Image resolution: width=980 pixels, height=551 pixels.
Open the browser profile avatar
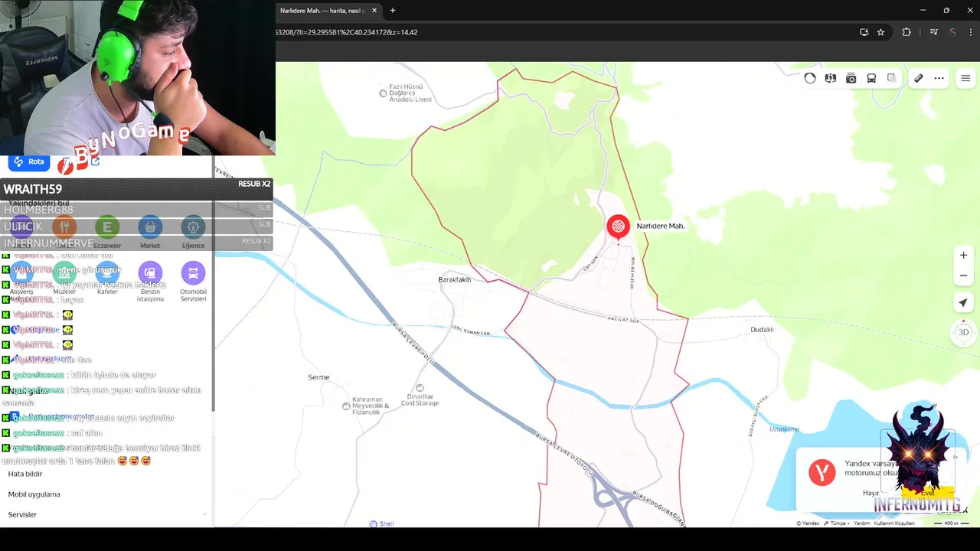(x=953, y=32)
